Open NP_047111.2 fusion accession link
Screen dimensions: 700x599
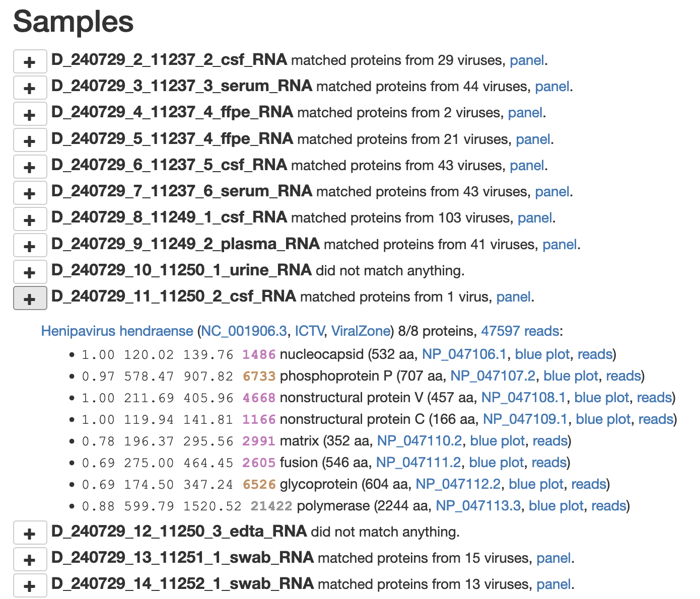coord(418,463)
